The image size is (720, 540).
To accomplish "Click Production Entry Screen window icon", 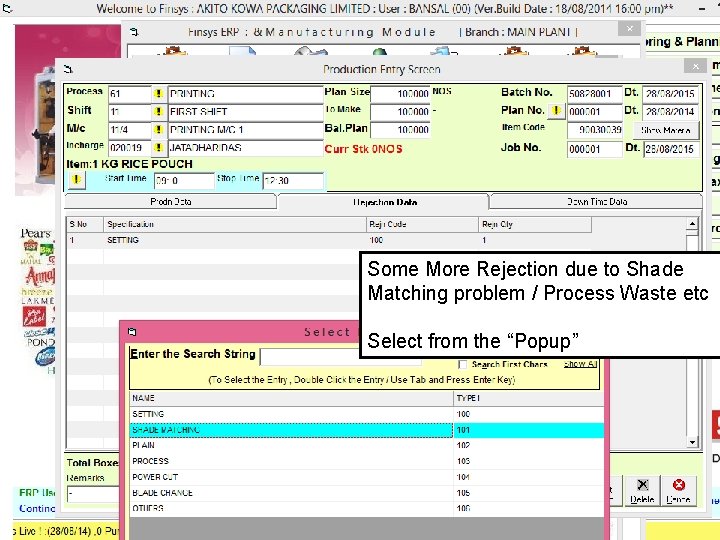I will [x=68, y=69].
